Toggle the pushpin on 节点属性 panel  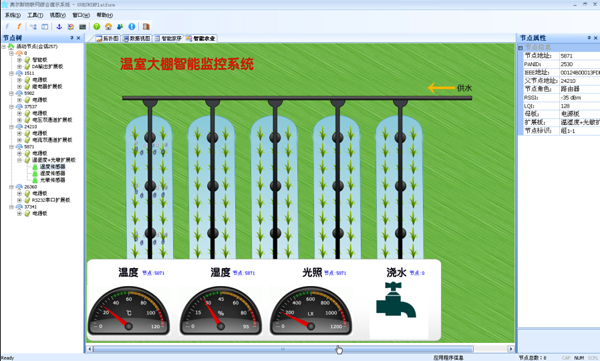pos(589,38)
